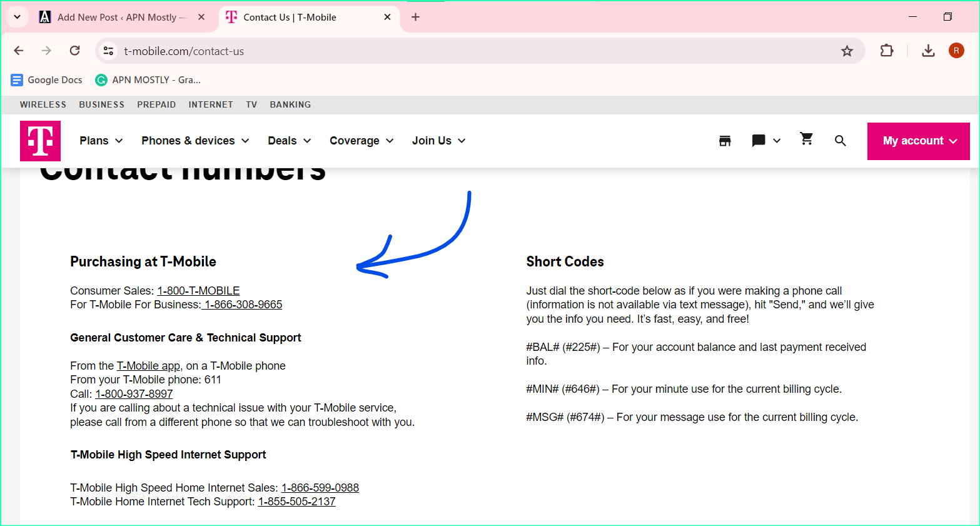Open the Coverage menu
This screenshot has width=980, height=526.
[x=361, y=141]
